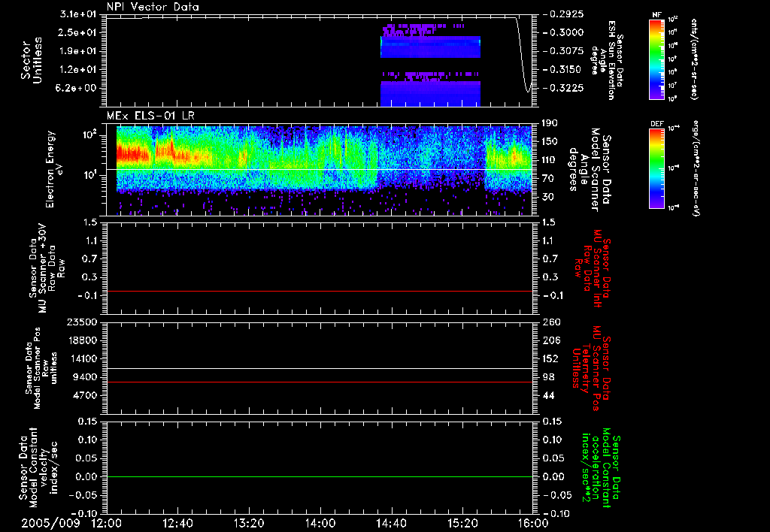Click the '14:00' time tick label
The width and height of the screenshot is (770, 532).
[x=320, y=523]
